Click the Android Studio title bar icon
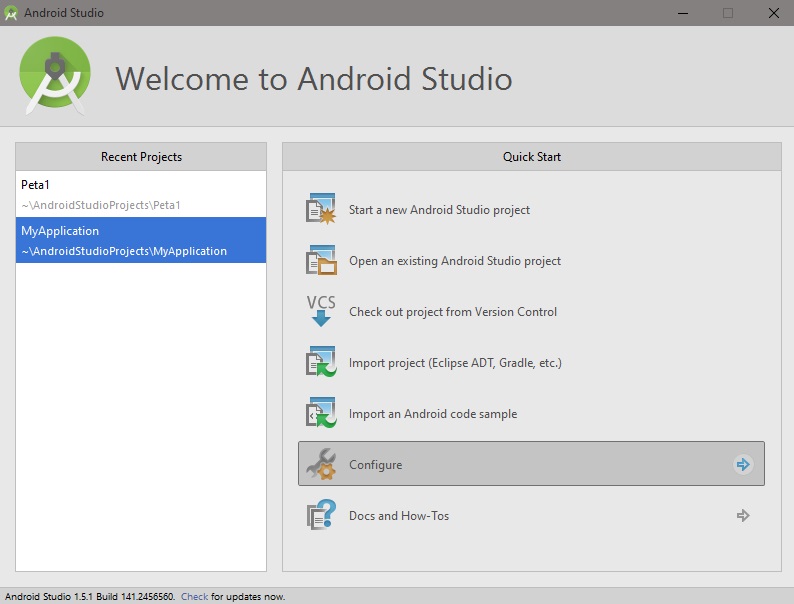Image resolution: width=794 pixels, height=604 pixels. 11,13
